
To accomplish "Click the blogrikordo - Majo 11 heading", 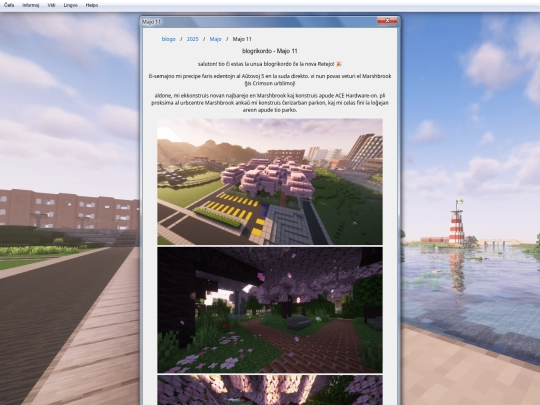I will pos(270,51).
